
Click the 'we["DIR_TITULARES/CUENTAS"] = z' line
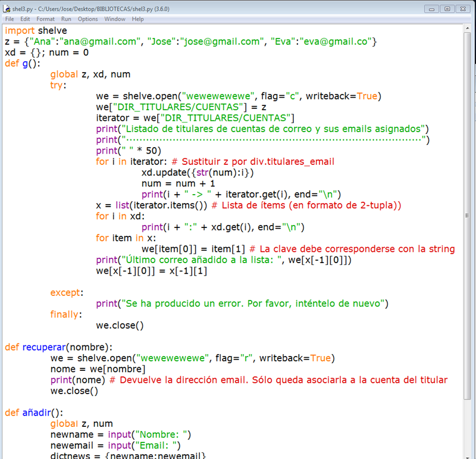(181, 107)
